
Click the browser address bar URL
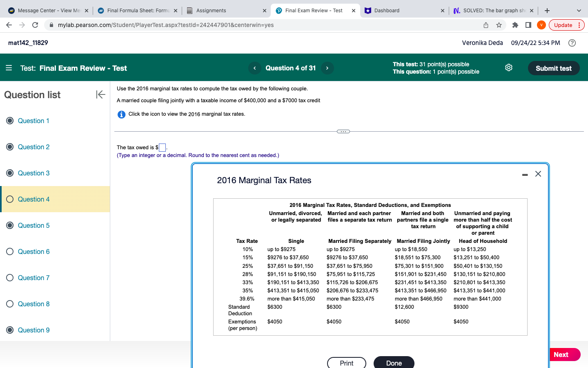(x=166, y=25)
